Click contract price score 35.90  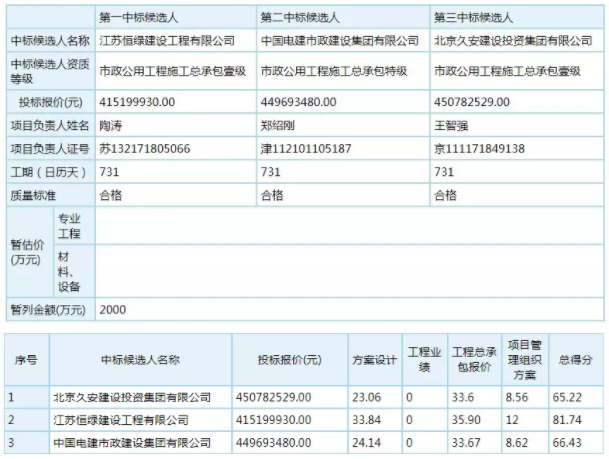pos(466,420)
